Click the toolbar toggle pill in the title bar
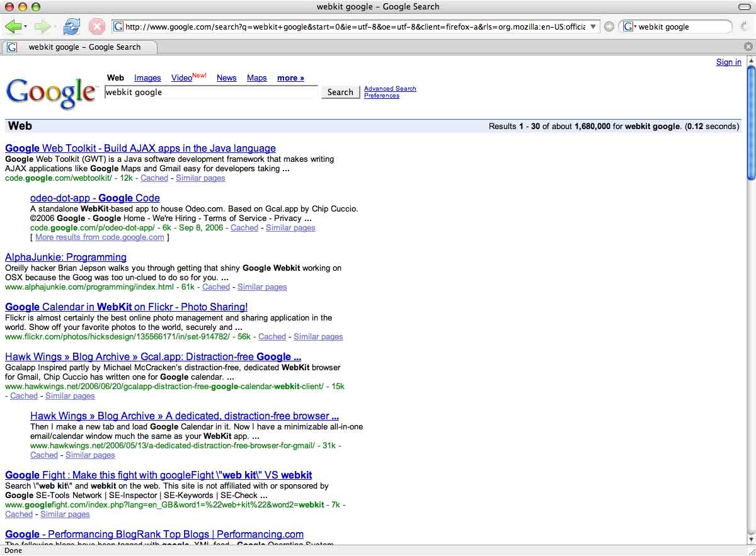This screenshot has width=756, height=556. (x=745, y=6)
